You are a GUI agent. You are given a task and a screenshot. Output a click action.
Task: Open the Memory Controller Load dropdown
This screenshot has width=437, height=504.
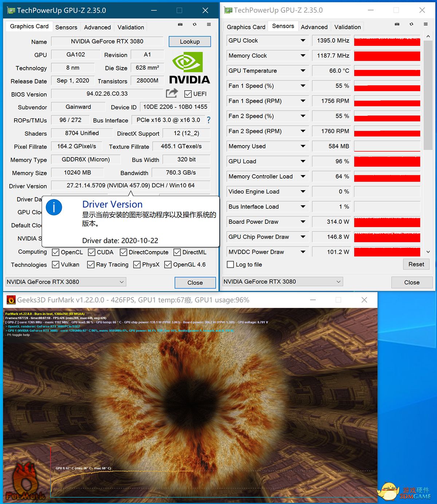(x=303, y=176)
